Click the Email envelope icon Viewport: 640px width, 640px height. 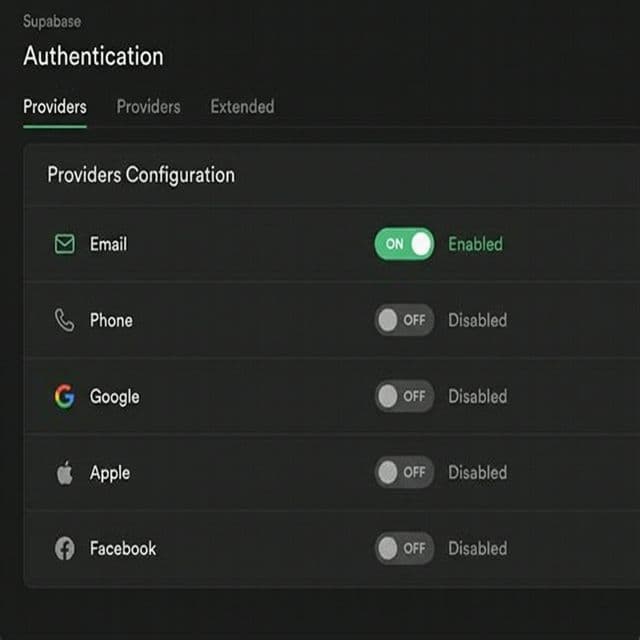(x=64, y=244)
